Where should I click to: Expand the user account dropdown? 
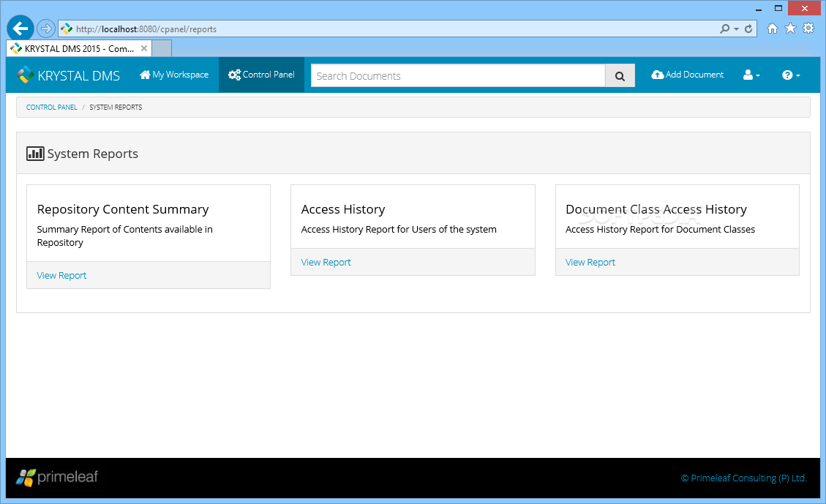click(x=751, y=75)
